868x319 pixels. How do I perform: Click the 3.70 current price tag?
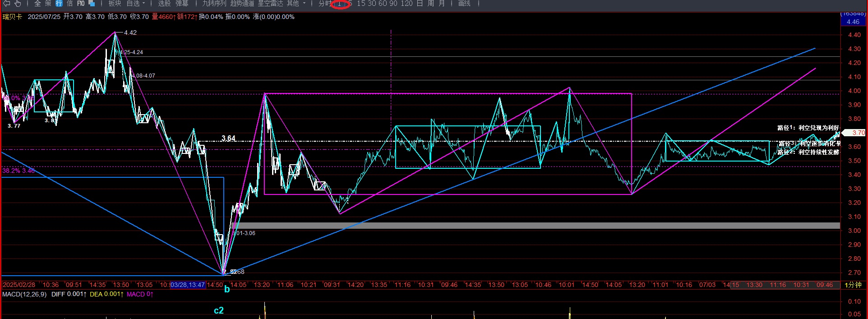tap(854, 133)
